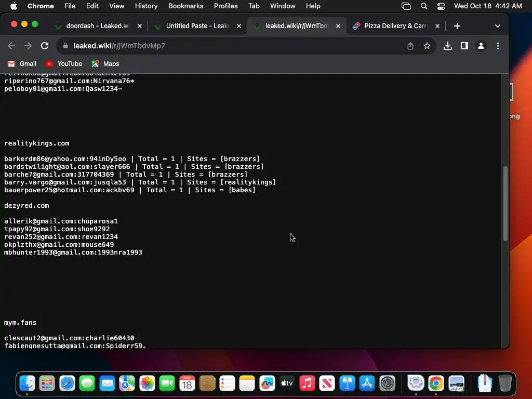Image resolution: width=532 pixels, height=399 pixels.
Task: Go back to the previous page
Action: click(x=11, y=46)
